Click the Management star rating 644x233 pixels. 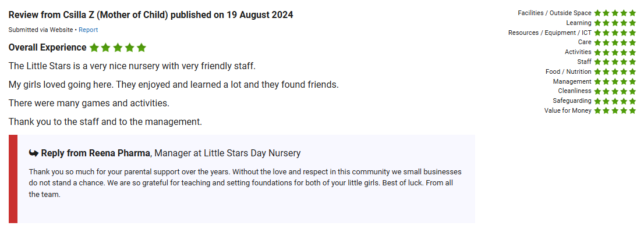tap(615, 81)
